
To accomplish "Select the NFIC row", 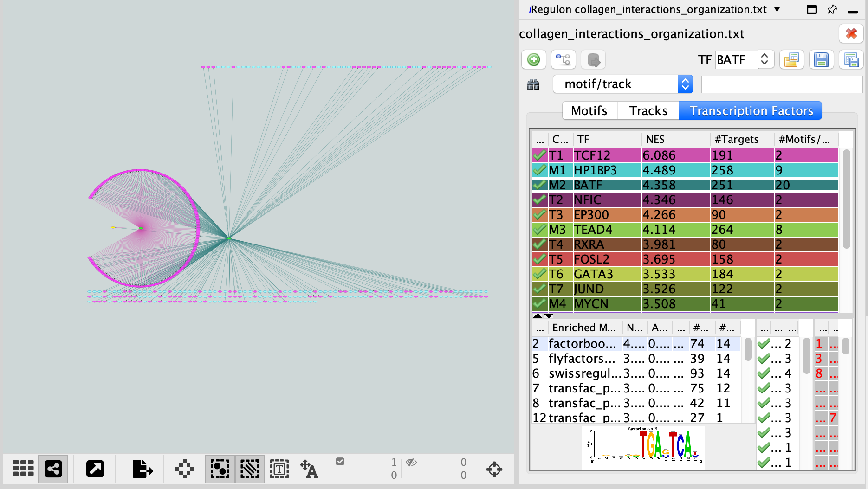I will (685, 199).
